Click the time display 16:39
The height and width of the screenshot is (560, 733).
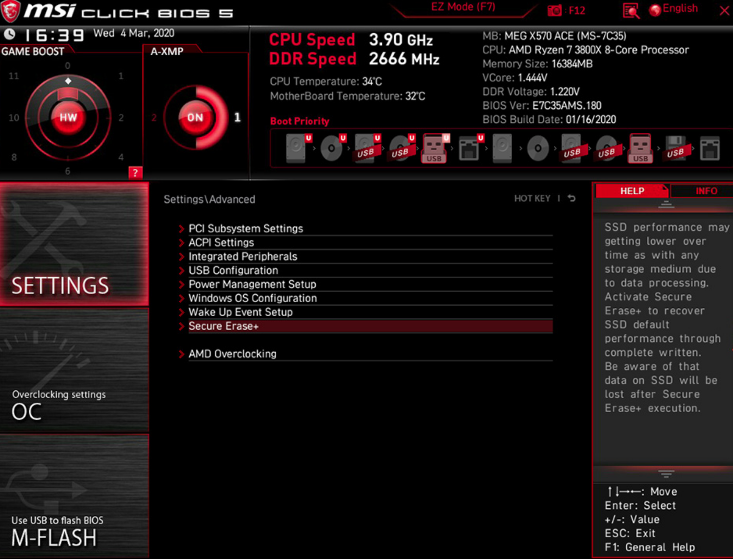(54, 35)
